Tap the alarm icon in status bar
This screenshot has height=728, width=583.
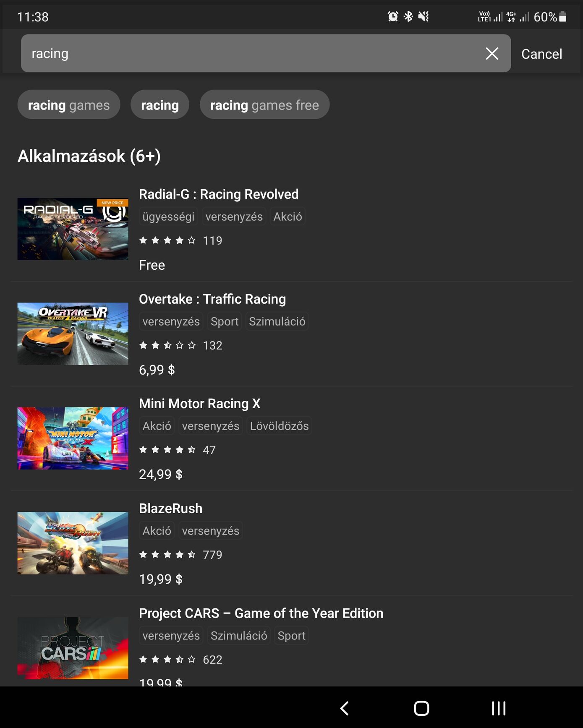pyautogui.click(x=393, y=16)
